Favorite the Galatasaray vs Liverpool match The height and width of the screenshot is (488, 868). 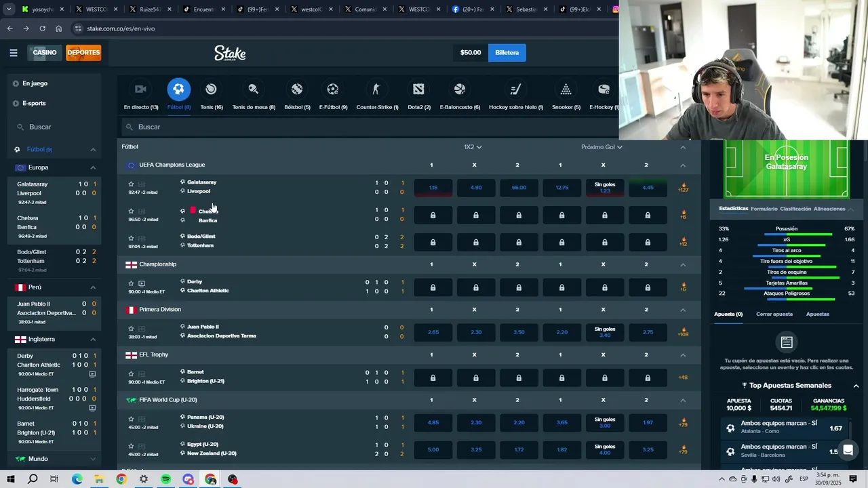point(131,184)
